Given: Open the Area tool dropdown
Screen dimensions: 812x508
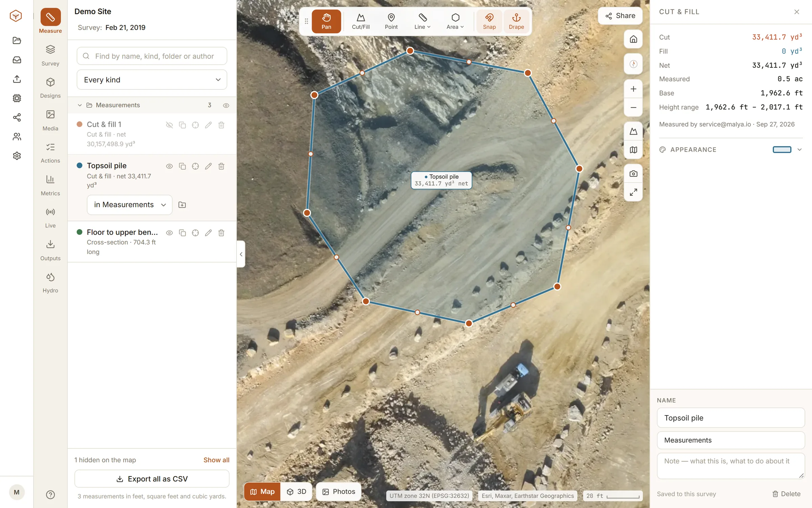Looking at the screenshot, I should click(x=455, y=21).
